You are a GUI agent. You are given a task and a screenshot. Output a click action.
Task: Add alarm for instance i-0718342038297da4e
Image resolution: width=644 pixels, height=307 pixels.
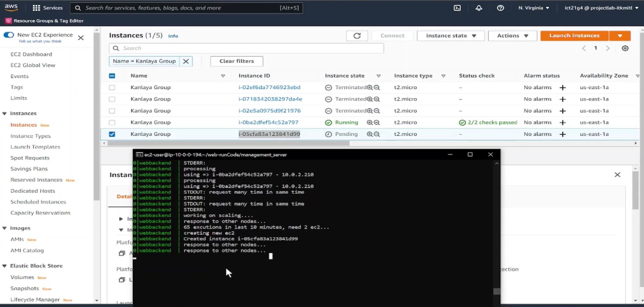(x=562, y=99)
